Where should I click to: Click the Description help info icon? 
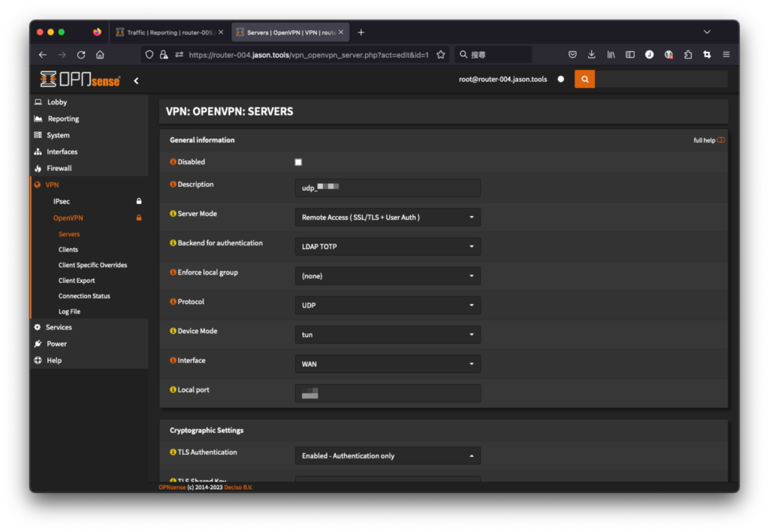click(x=173, y=184)
